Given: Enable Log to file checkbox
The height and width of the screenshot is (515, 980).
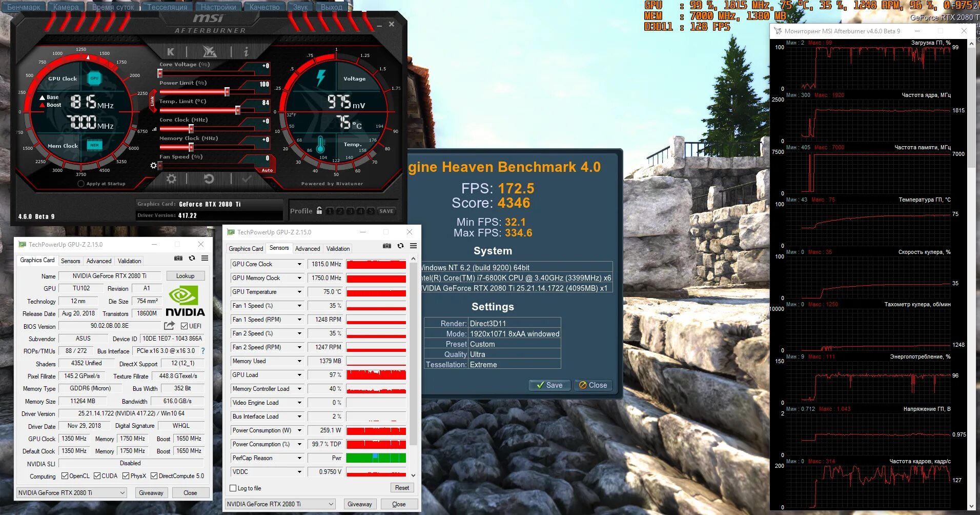Looking at the screenshot, I should click(x=233, y=488).
